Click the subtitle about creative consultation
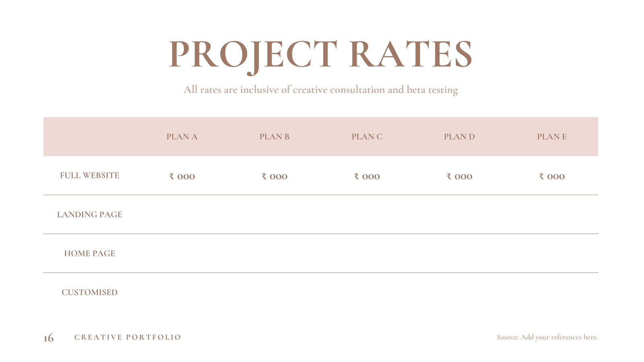This screenshot has height=362, width=644. pyautogui.click(x=321, y=90)
